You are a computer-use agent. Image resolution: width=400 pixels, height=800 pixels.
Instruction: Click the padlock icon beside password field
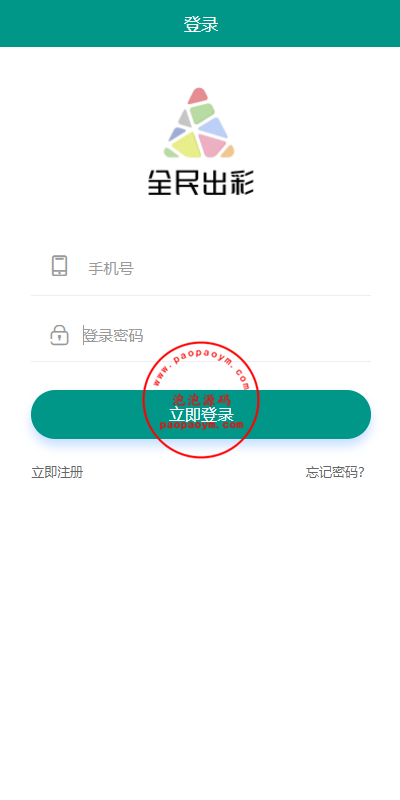[59, 335]
